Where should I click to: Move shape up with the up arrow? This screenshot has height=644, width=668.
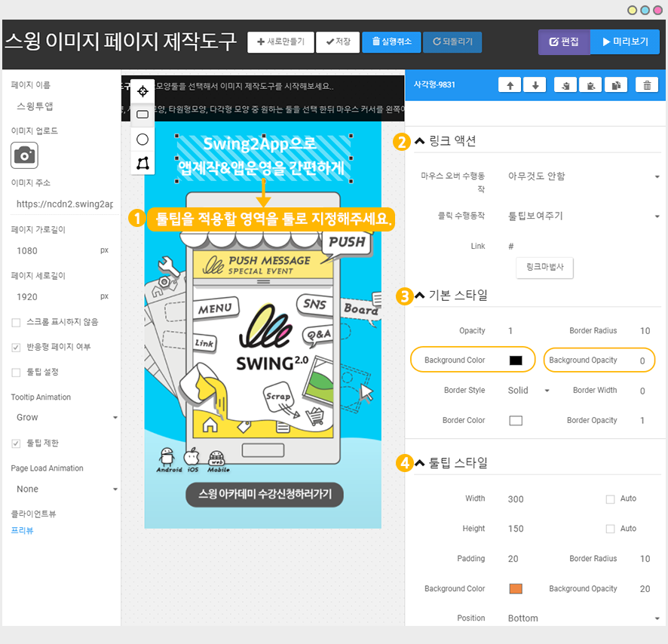[510, 85]
